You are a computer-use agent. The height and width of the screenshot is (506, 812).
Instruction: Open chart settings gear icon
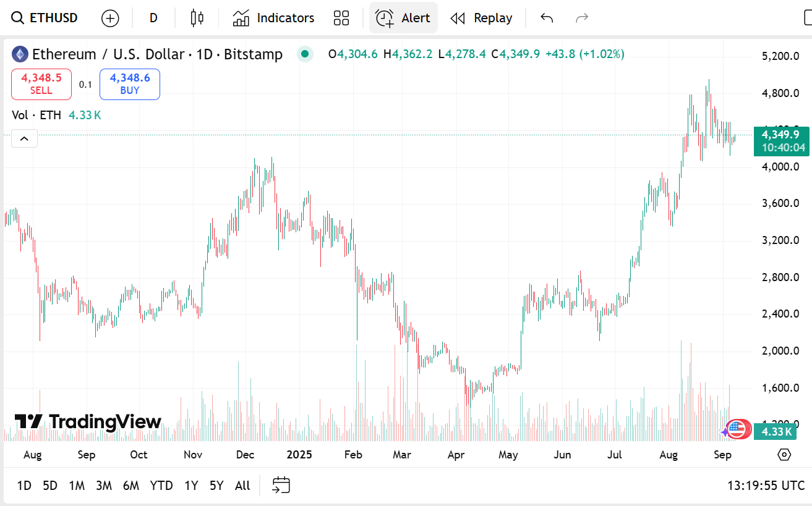click(784, 455)
